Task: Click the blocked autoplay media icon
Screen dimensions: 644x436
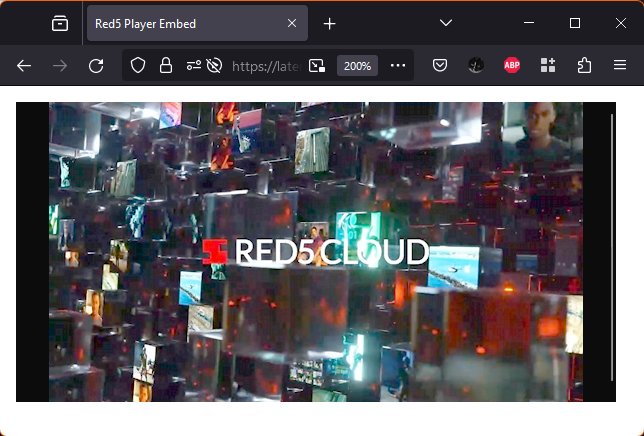Action: (x=214, y=65)
